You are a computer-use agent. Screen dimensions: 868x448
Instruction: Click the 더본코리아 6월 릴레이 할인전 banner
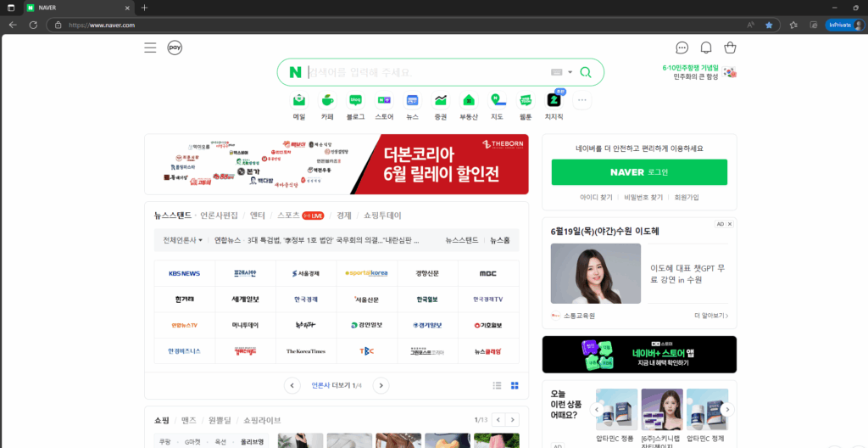[x=337, y=164]
